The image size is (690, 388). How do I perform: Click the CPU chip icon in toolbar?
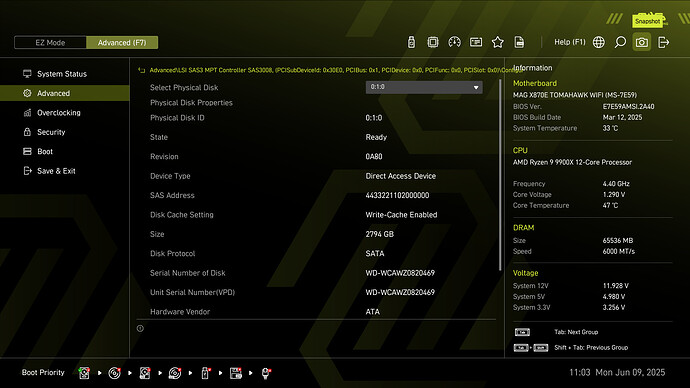coord(433,42)
